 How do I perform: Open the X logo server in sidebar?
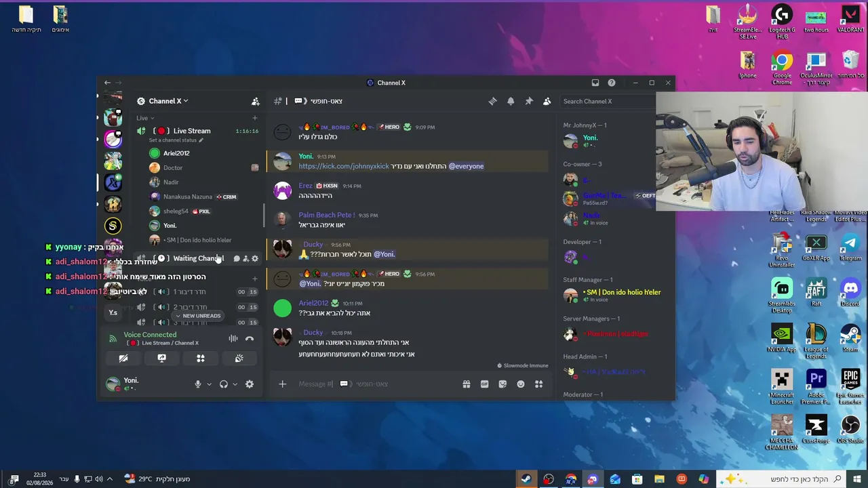point(113,182)
